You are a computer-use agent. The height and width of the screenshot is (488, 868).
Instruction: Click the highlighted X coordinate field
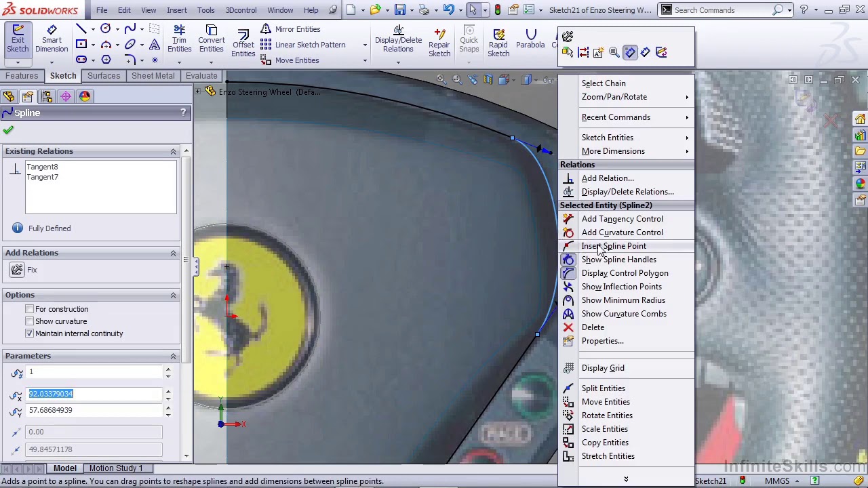[x=94, y=394]
